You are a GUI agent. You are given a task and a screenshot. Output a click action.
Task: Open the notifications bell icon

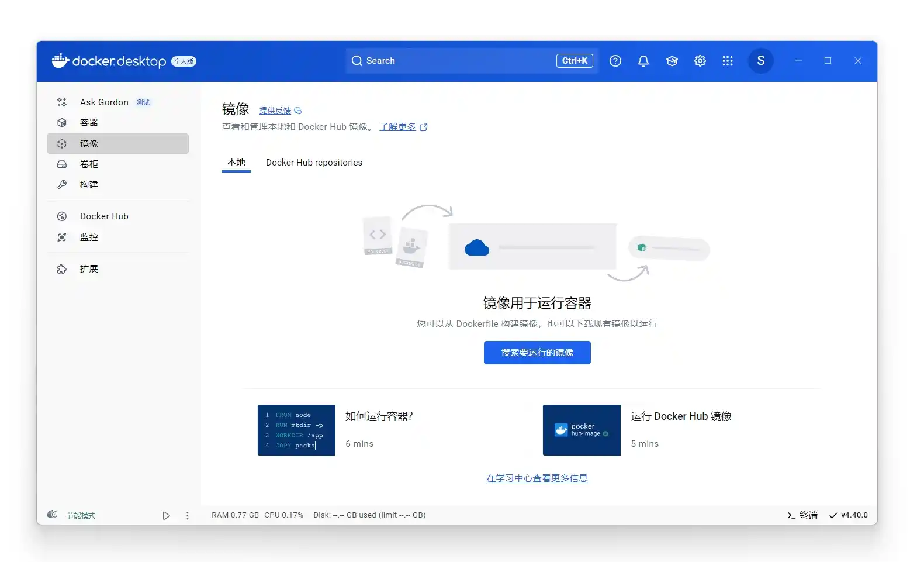pos(643,61)
